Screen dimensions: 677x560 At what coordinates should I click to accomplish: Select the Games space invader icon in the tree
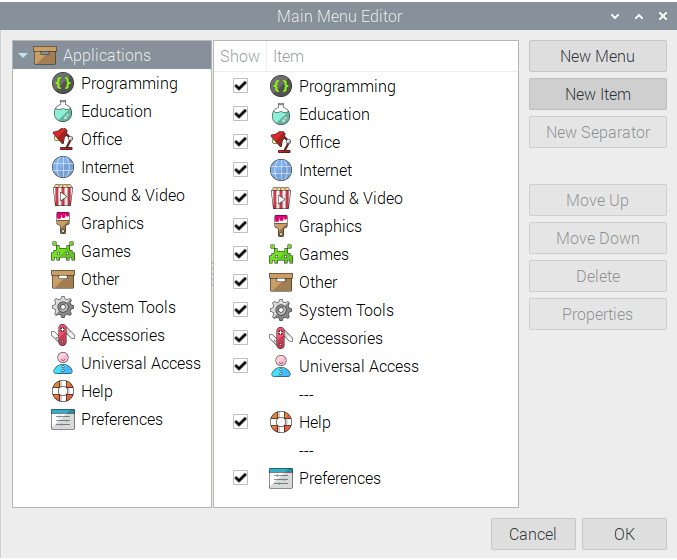tap(63, 252)
